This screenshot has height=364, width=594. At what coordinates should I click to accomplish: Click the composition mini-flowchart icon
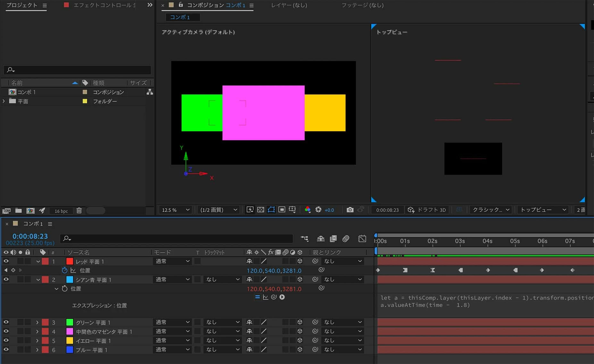coord(305,239)
